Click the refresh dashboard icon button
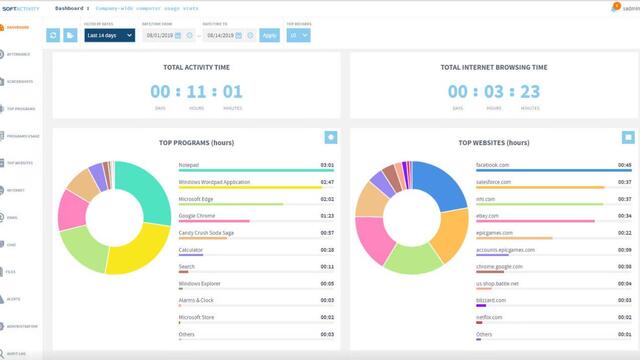This screenshot has height=360, width=640. (x=53, y=35)
